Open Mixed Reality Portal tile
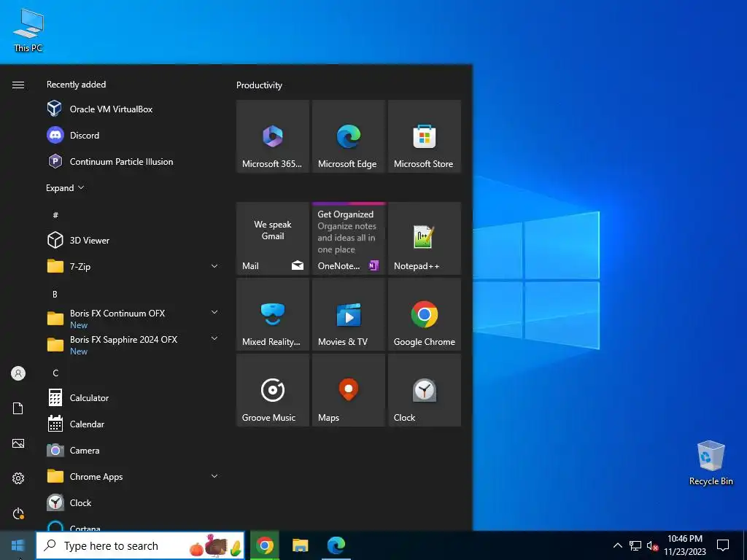747x560 pixels. 273,314
